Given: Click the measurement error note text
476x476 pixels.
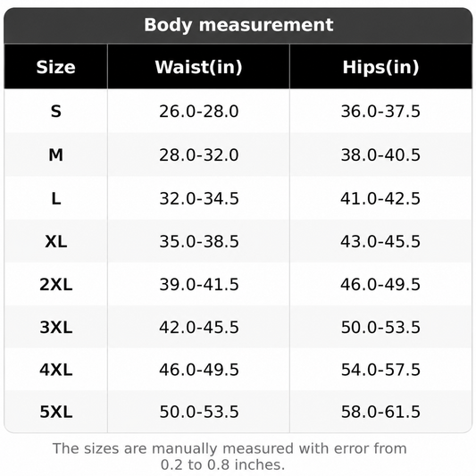Looking at the screenshot, I should pos(230,456).
